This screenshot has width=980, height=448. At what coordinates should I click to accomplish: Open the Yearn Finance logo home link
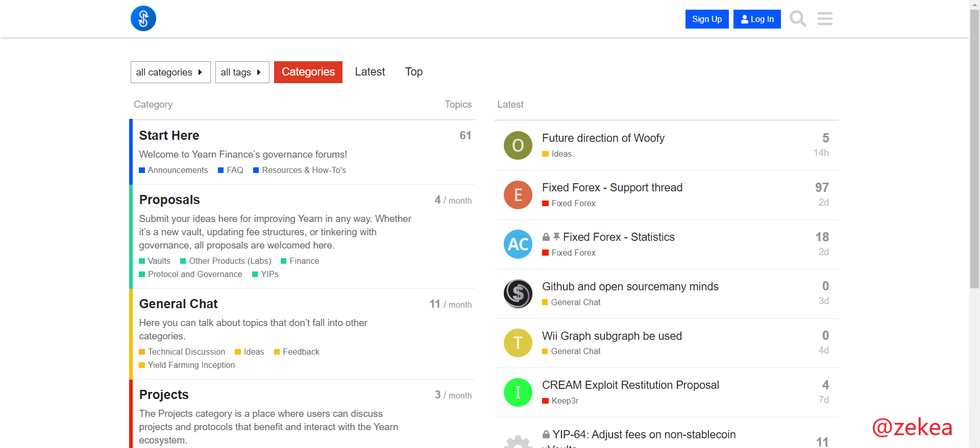tap(143, 18)
